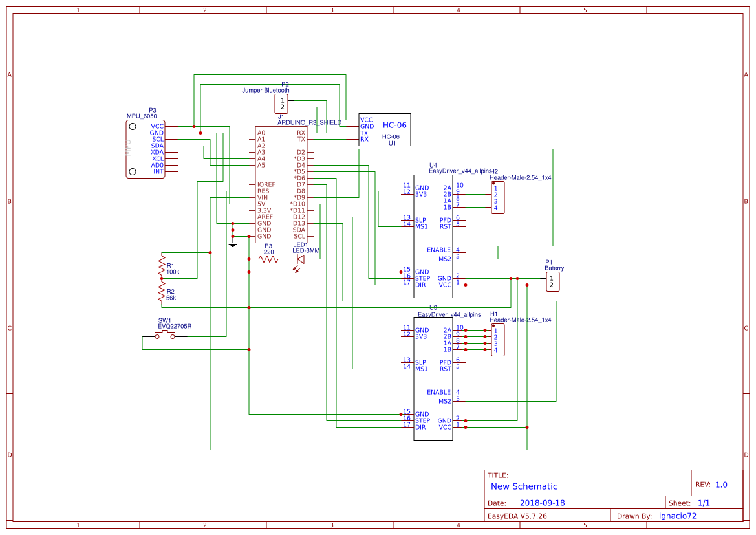Select the MPU_6050 sensor symbol
This screenshot has width=756, height=535.
click(x=146, y=147)
